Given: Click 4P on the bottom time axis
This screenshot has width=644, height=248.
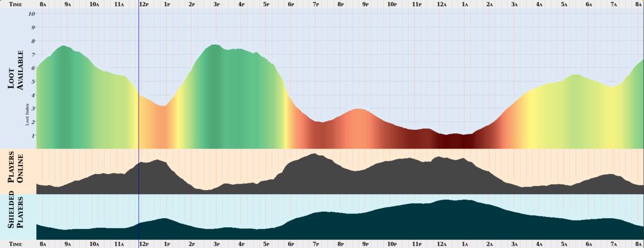Looking at the screenshot, I should [x=241, y=244].
